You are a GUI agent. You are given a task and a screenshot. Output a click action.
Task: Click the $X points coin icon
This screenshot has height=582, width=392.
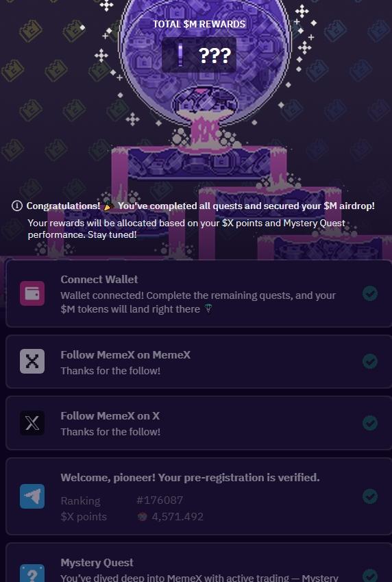click(143, 517)
